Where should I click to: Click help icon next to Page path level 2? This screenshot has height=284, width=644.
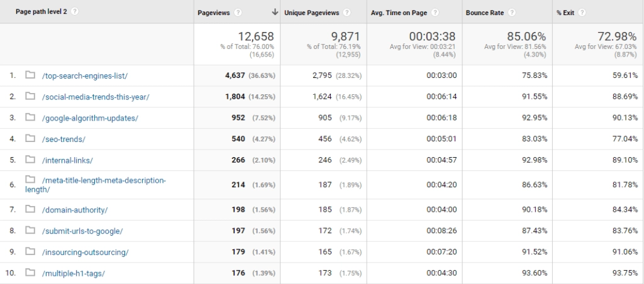pyautogui.click(x=75, y=11)
